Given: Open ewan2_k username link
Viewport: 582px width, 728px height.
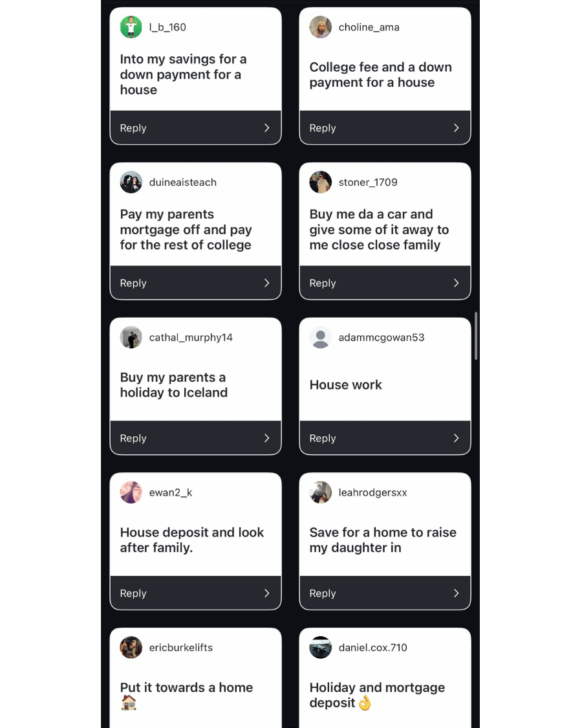Looking at the screenshot, I should pyautogui.click(x=171, y=492).
